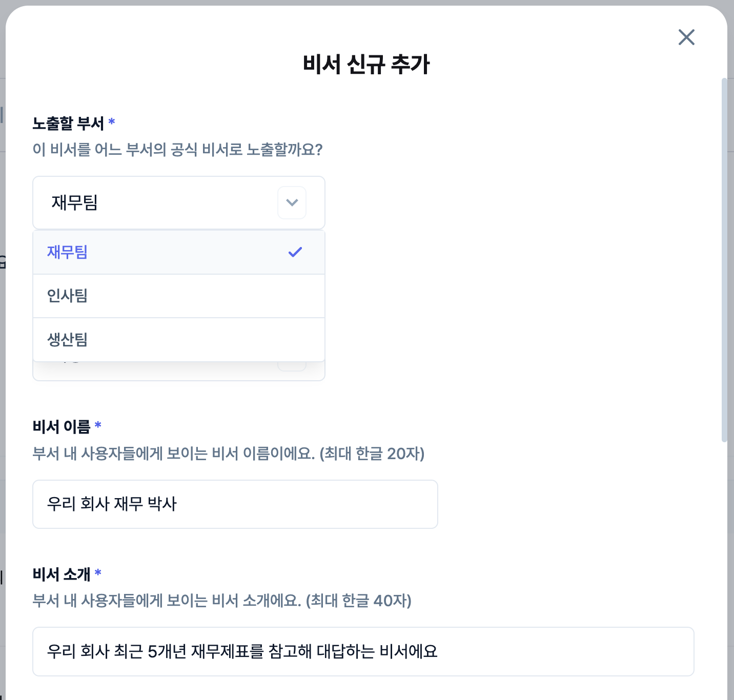734x700 pixels.
Task: Collapse the 노출할 부서 dropdown chevron
Action: pos(292,202)
